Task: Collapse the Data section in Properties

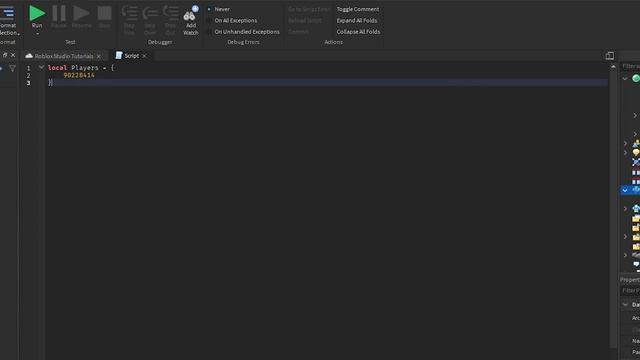Action: coord(625,304)
